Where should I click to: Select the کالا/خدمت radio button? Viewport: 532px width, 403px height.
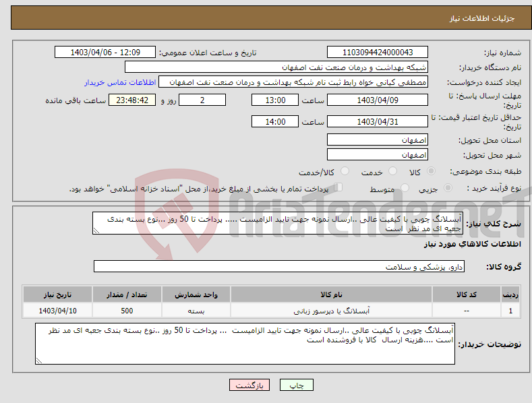pos(345,171)
